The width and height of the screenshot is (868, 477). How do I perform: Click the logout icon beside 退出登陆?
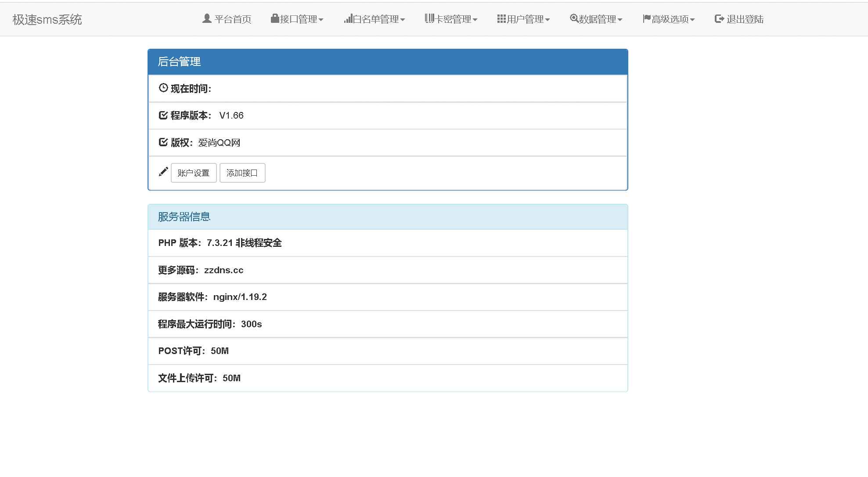pos(720,18)
